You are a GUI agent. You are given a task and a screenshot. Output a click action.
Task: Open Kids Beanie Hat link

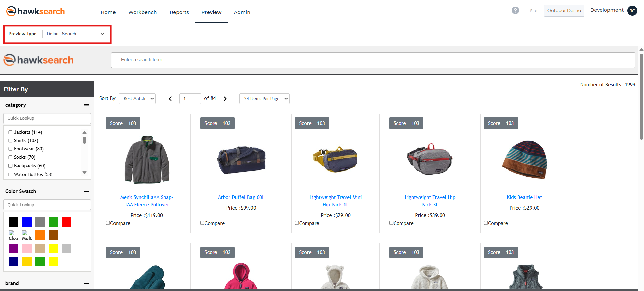(524, 197)
